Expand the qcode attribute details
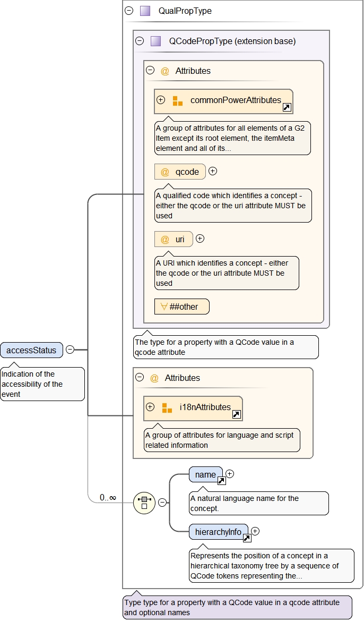This screenshot has width=364, height=621. [213, 171]
